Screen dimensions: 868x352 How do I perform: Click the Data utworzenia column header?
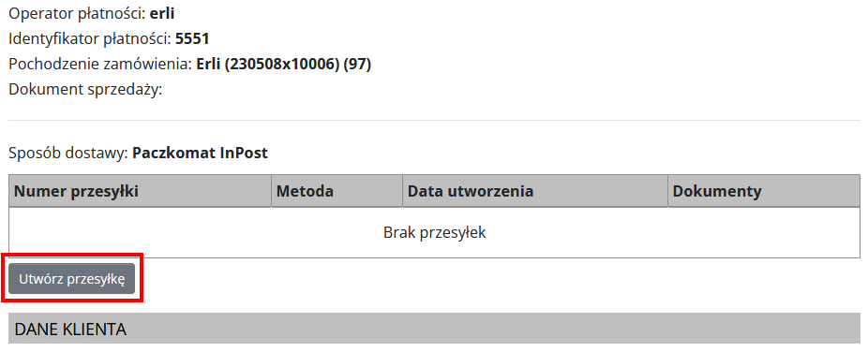tap(534, 191)
